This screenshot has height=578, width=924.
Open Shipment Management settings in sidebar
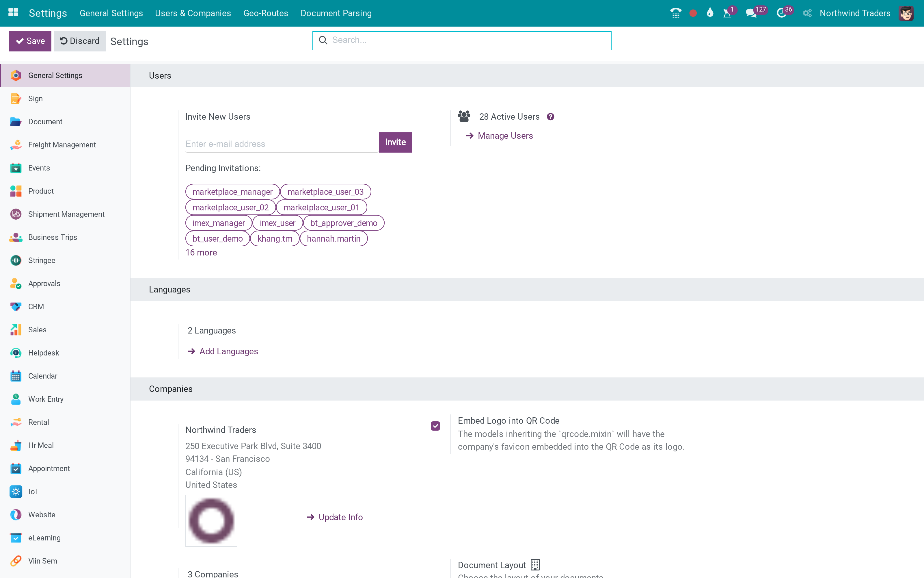65,214
